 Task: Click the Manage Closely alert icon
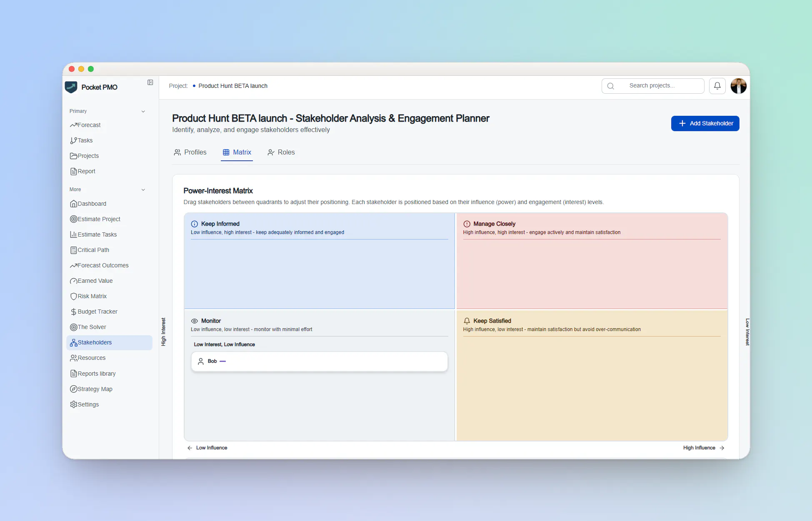point(467,224)
